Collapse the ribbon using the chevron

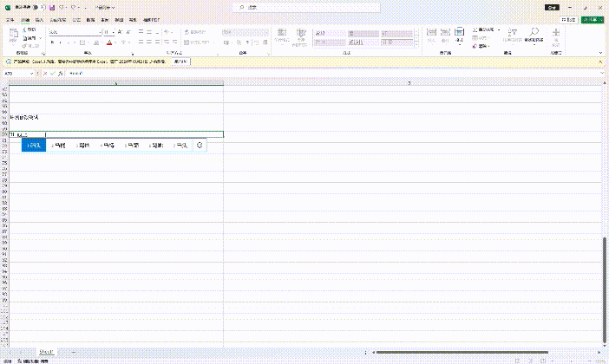(x=600, y=53)
